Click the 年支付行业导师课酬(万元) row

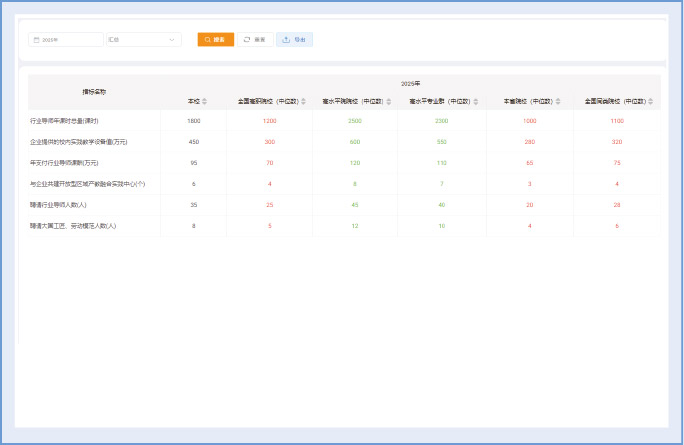[x=64, y=162]
